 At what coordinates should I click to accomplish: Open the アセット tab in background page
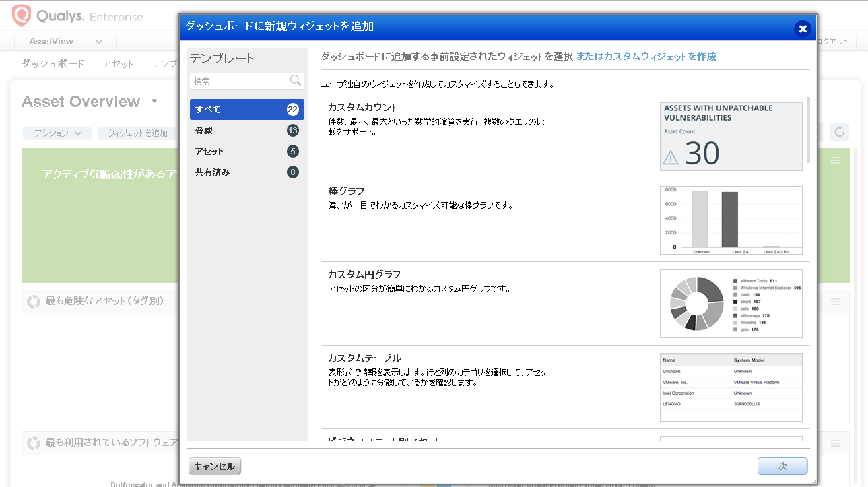coord(118,64)
